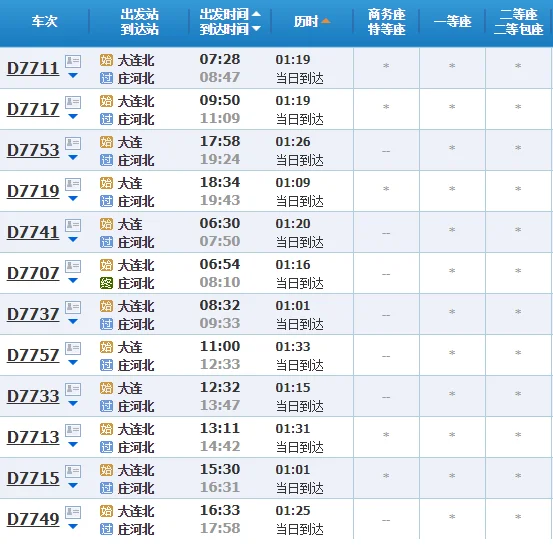Click the 过 pass-through icon in the D7719 row

[106, 201]
